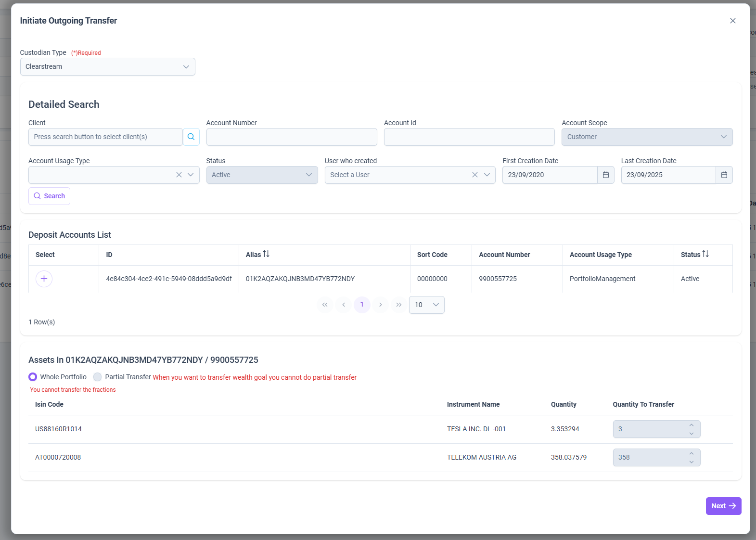Viewport: 756px width, 540px height.
Task: Increase TELEKOM AUSTRIA quantity to transfer
Action: 692,453
